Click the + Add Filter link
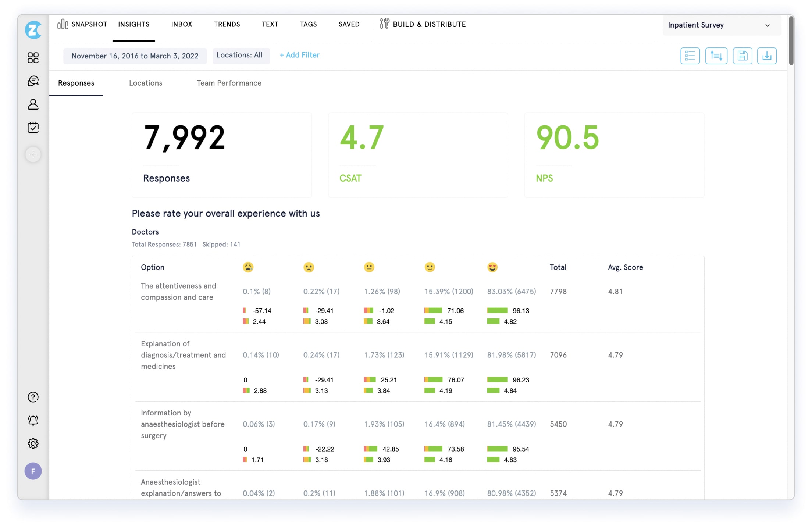Viewport: 812px width, 528px height. coord(300,55)
